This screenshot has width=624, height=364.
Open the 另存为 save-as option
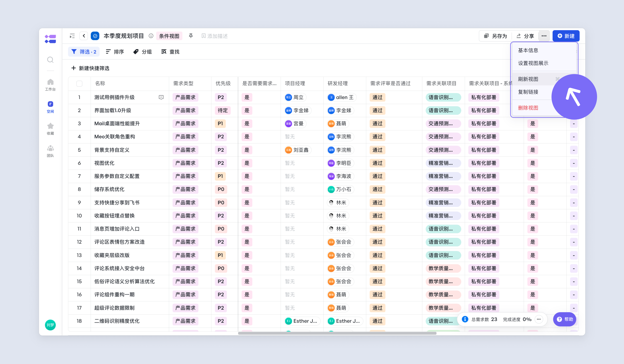click(x=496, y=36)
